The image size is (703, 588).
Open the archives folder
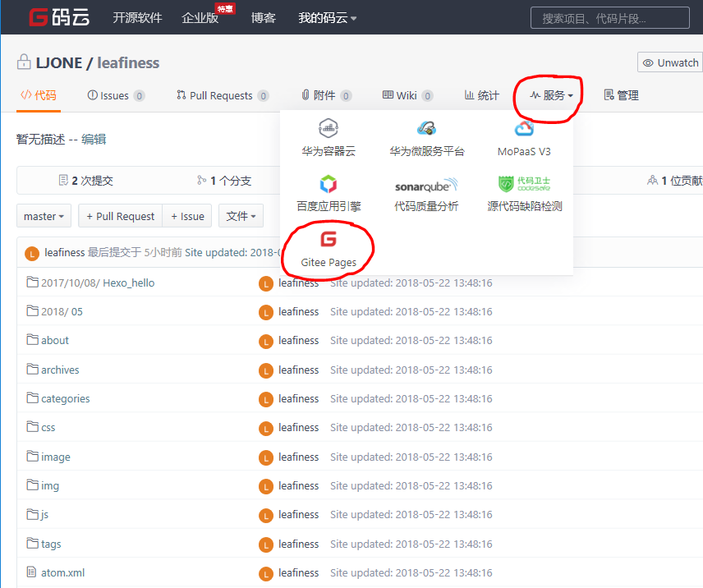60,370
